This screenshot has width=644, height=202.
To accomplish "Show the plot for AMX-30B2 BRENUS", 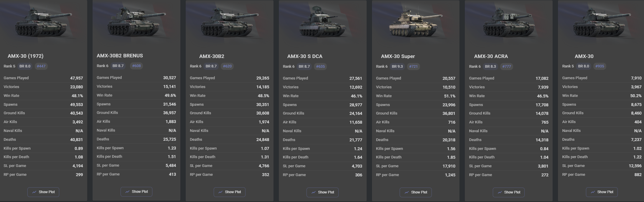I will 136,192.
